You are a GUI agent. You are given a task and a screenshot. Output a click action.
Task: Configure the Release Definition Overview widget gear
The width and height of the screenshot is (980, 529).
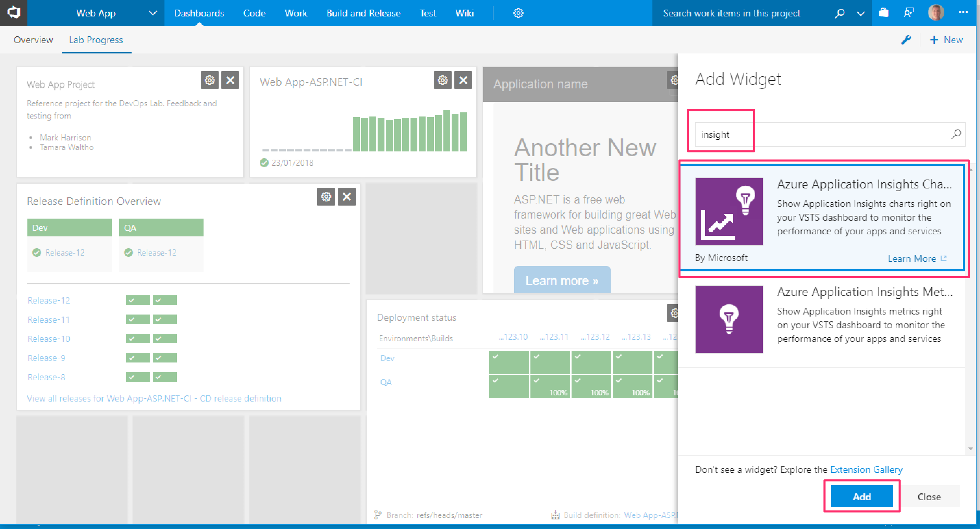(326, 197)
